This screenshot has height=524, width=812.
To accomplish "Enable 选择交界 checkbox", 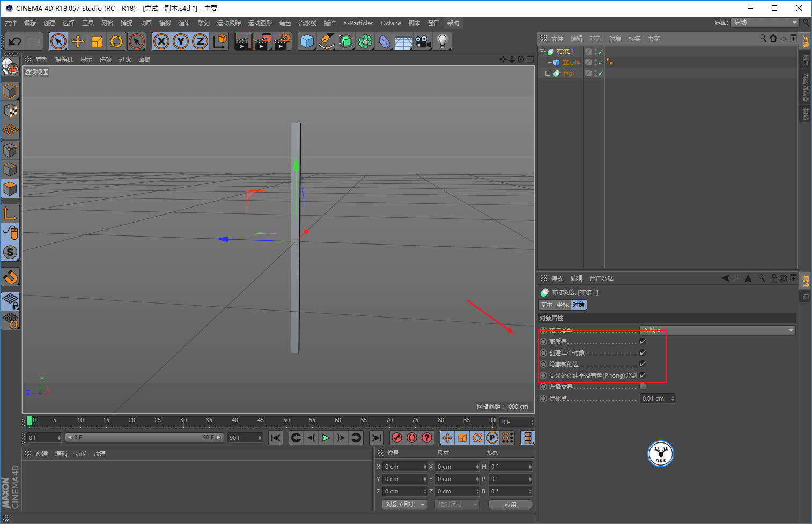I will 643,386.
